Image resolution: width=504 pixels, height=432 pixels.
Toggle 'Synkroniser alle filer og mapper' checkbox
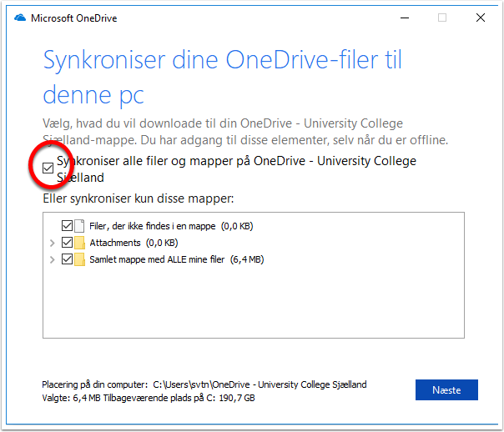coord(48,168)
